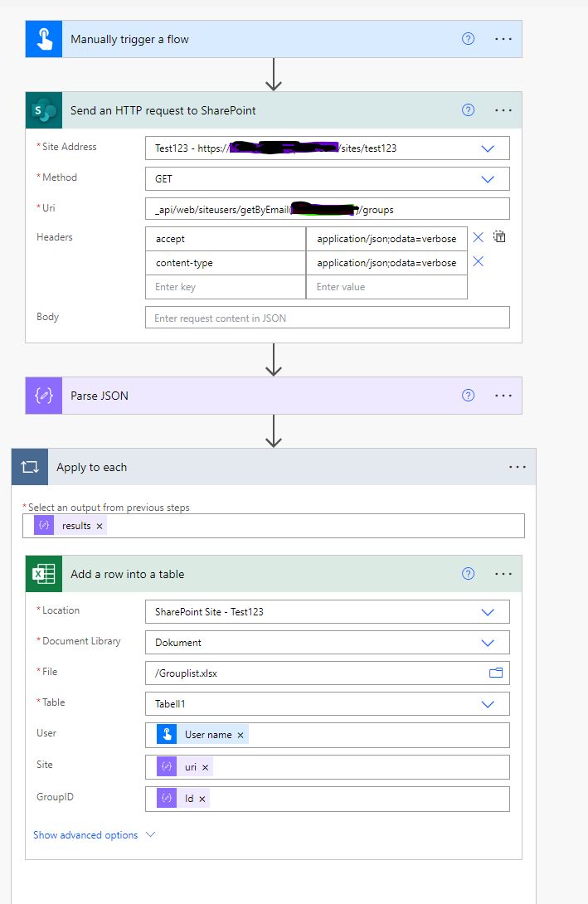The image size is (588, 904).
Task: Select the User name dynamic content token
Action: 202,735
